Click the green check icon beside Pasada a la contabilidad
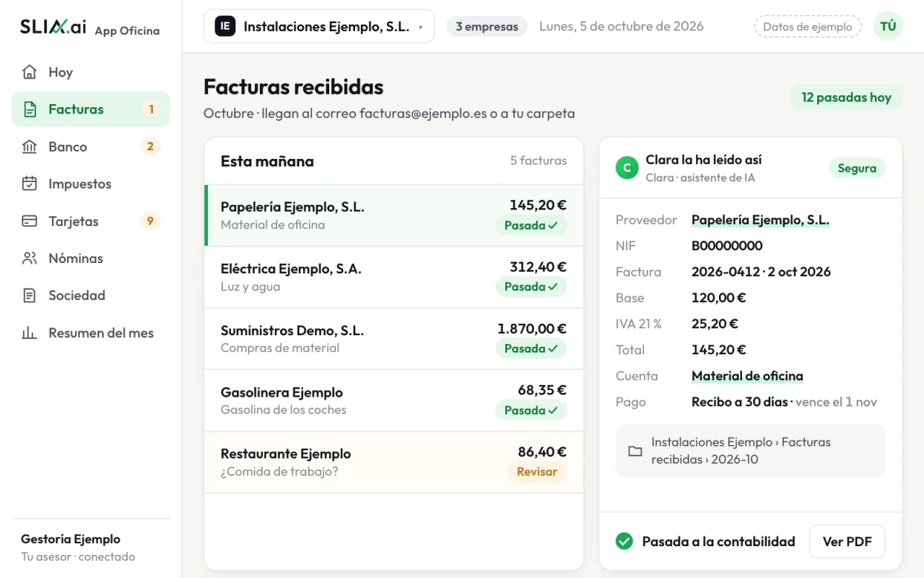Image resolution: width=924 pixels, height=578 pixels. tap(624, 541)
